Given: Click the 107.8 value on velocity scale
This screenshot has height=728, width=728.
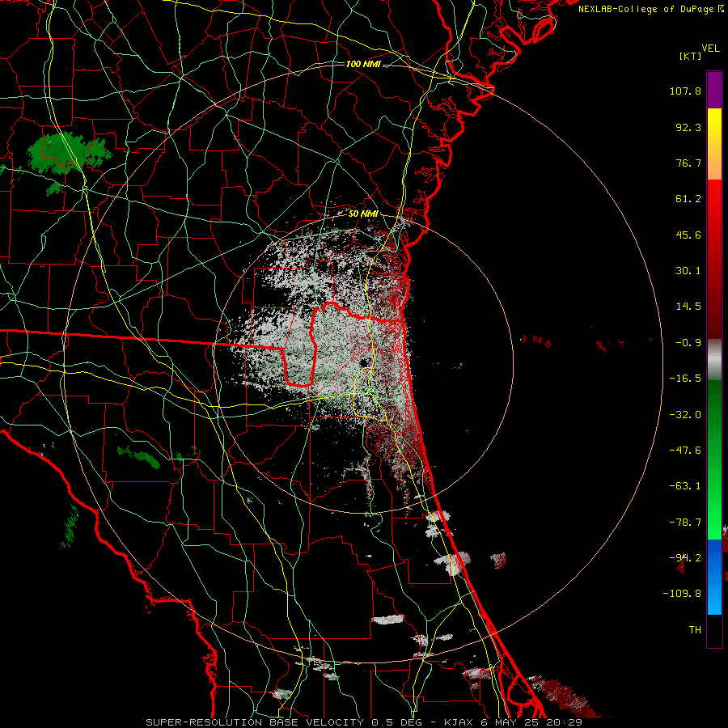Looking at the screenshot, I should click(685, 91).
